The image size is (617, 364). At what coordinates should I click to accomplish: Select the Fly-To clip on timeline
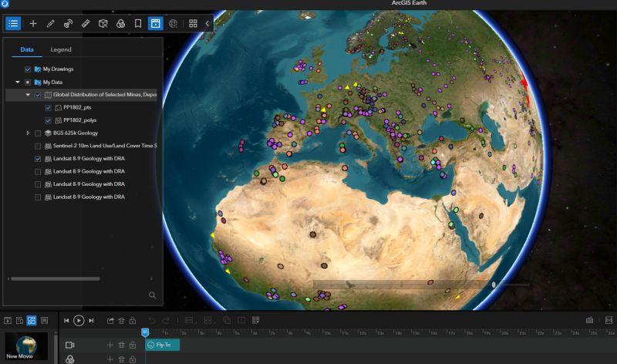coord(163,345)
